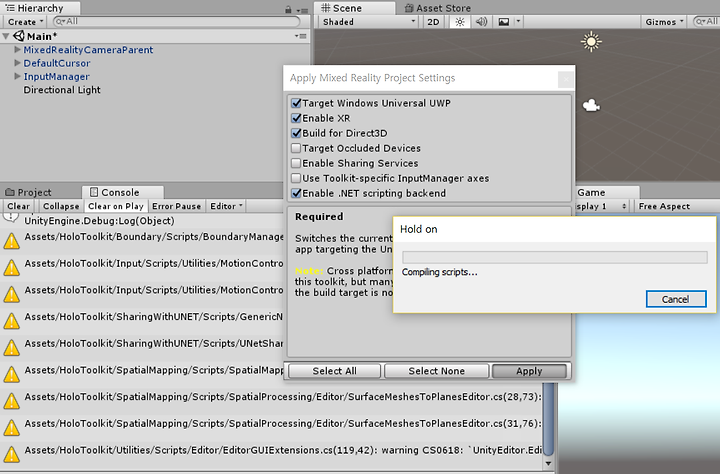The width and height of the screenshot is (720, 474).
Task: Open the Gizmos dropdown
Action: 664,22
